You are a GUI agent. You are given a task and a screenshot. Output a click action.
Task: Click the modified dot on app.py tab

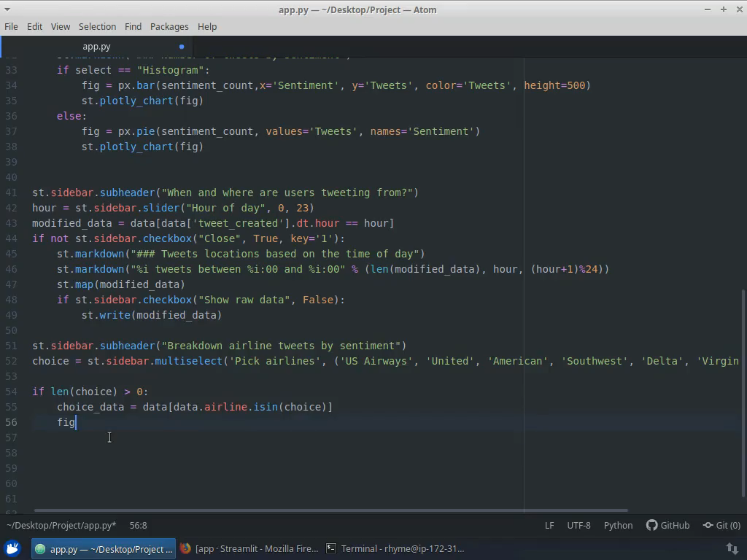coord(182,47)
